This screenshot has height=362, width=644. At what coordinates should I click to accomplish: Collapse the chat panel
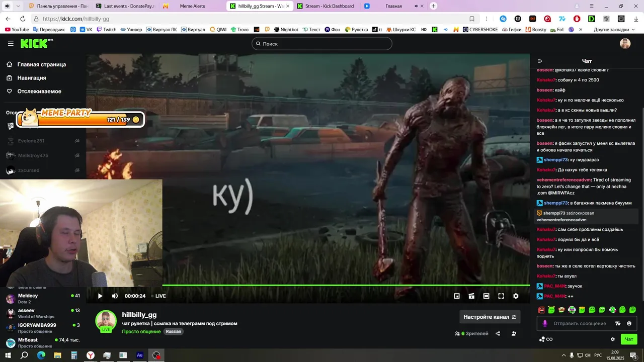pyautogui.click(x=540, y=61)
